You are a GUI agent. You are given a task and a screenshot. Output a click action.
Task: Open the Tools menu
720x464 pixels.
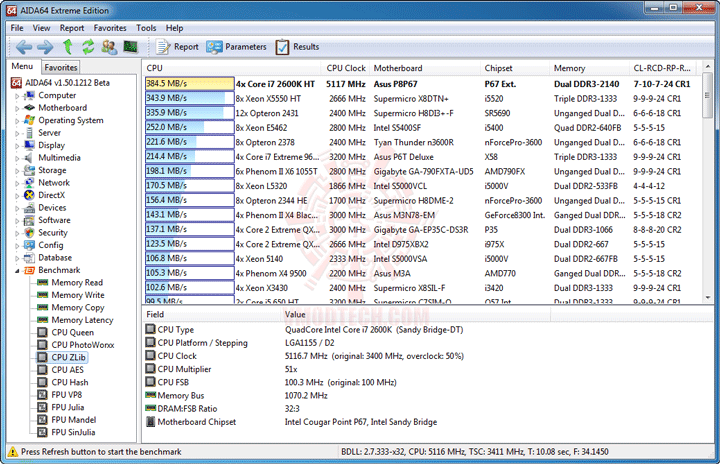pyautogui.click(x=146, y=28)
